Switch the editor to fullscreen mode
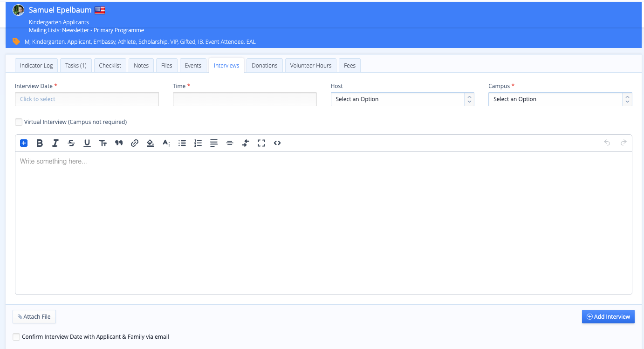This screenshot has width=644, height=349. (261, 143)
